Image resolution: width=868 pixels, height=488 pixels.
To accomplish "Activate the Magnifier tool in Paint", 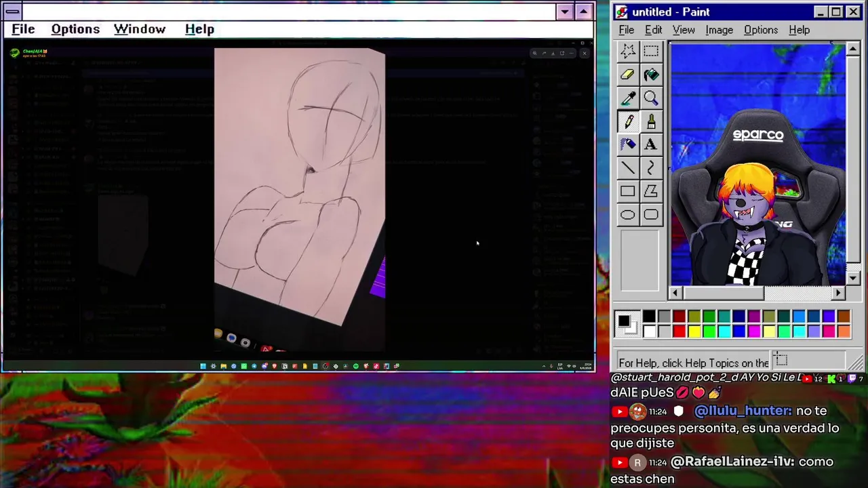I will [651, 99].
